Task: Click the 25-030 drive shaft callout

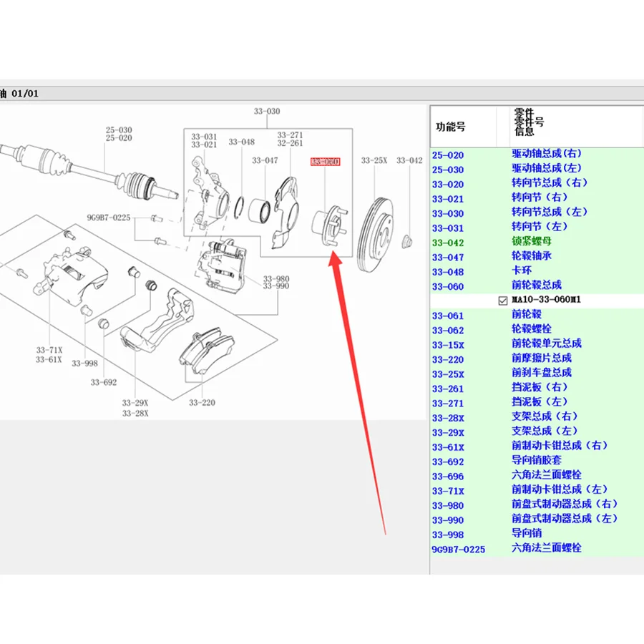Action: click(119, 130)
